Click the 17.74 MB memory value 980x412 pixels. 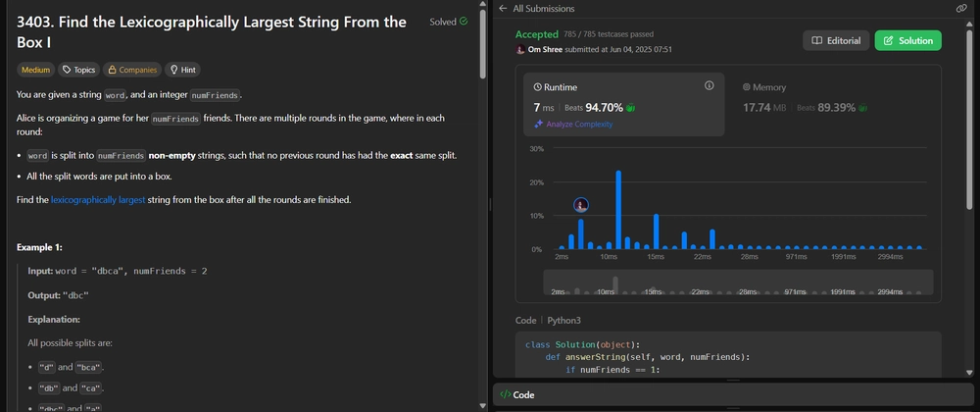(x=764, y=108)
